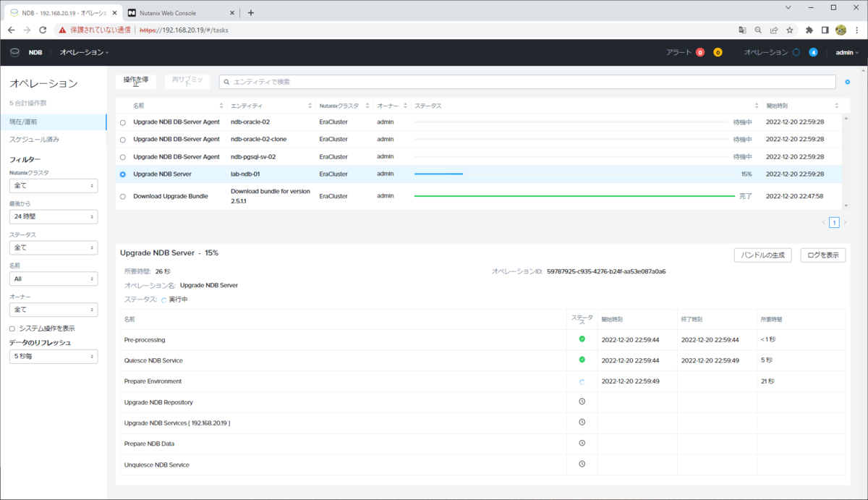Click the not-secure warning icon in the address bar
Screen dimensions: 868x500
(x=63, y=30)
